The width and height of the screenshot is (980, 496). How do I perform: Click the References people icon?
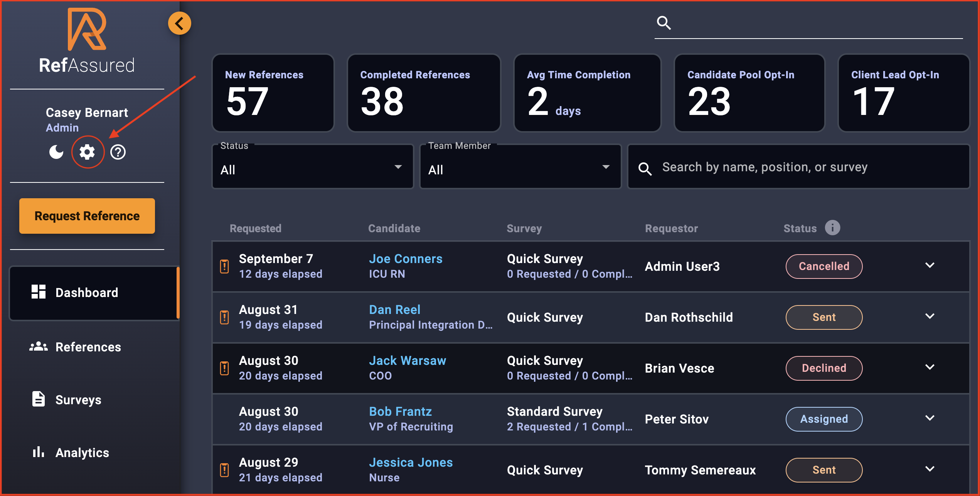(x=38, y=346)
